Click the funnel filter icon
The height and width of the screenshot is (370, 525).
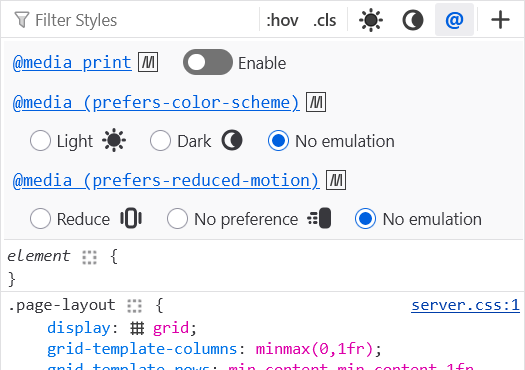[22, 20]
